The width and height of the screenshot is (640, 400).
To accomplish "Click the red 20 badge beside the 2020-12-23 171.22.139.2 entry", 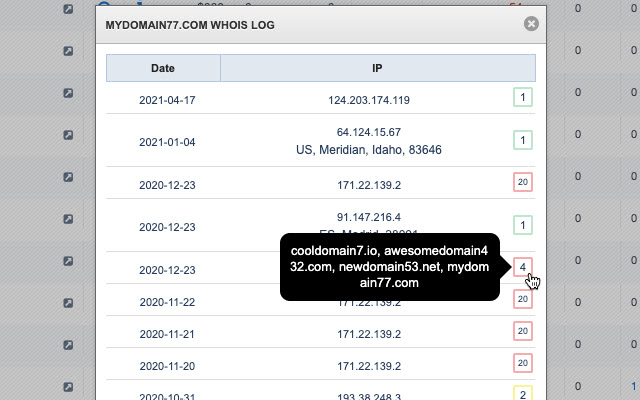I will (x=523, y=182).
